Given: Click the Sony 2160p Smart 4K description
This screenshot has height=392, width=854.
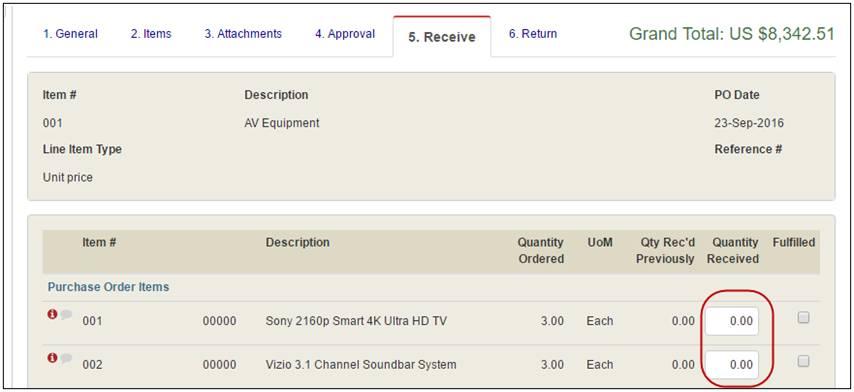Looking at the screenshot, I should tap(356, 321).
